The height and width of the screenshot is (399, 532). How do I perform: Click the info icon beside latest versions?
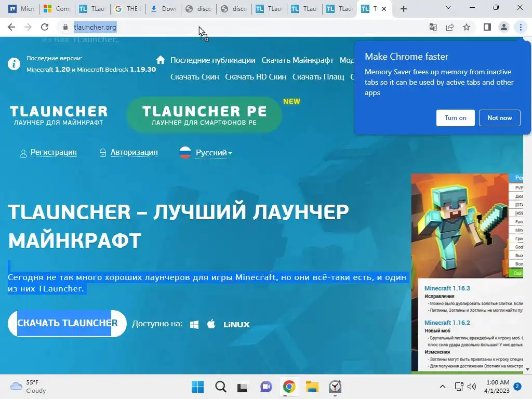[14, 64]
